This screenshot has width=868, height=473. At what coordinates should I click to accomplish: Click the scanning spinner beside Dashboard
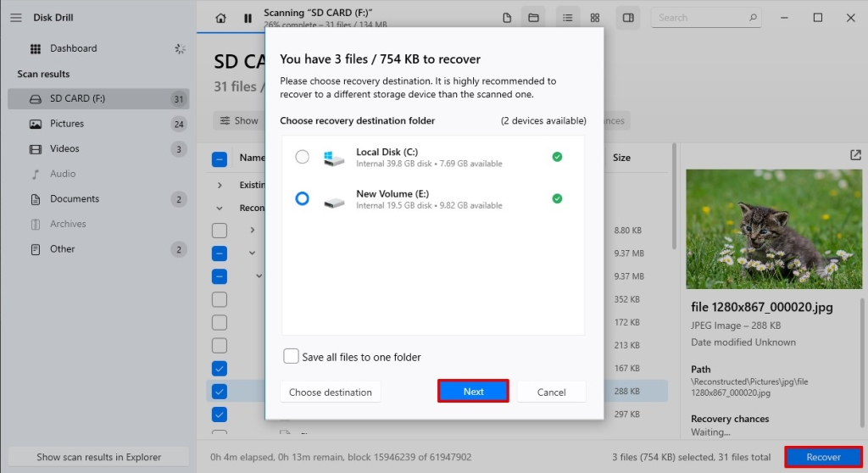pos(180,48)
